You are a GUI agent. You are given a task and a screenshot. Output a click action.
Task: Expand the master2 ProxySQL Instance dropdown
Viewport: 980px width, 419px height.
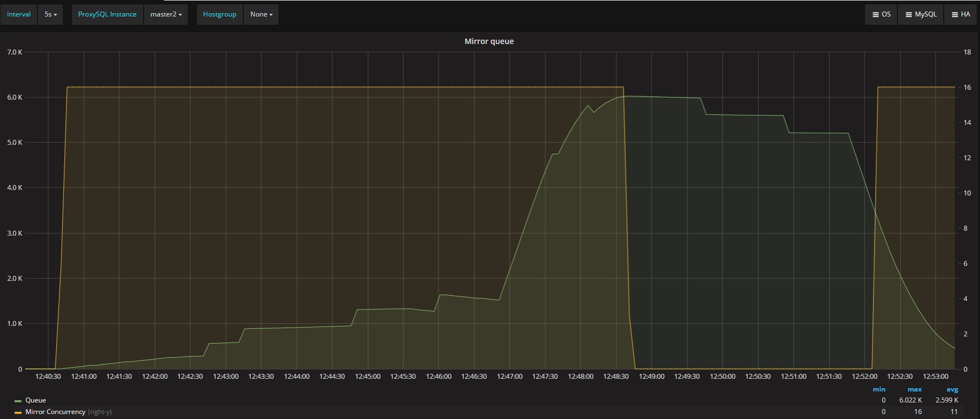pos(166,14)
